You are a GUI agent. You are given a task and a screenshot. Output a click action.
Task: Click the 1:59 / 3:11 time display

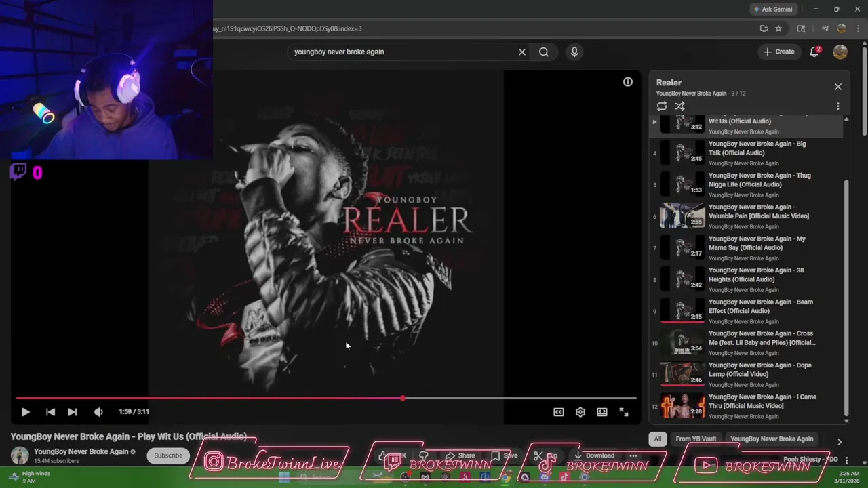134,411
